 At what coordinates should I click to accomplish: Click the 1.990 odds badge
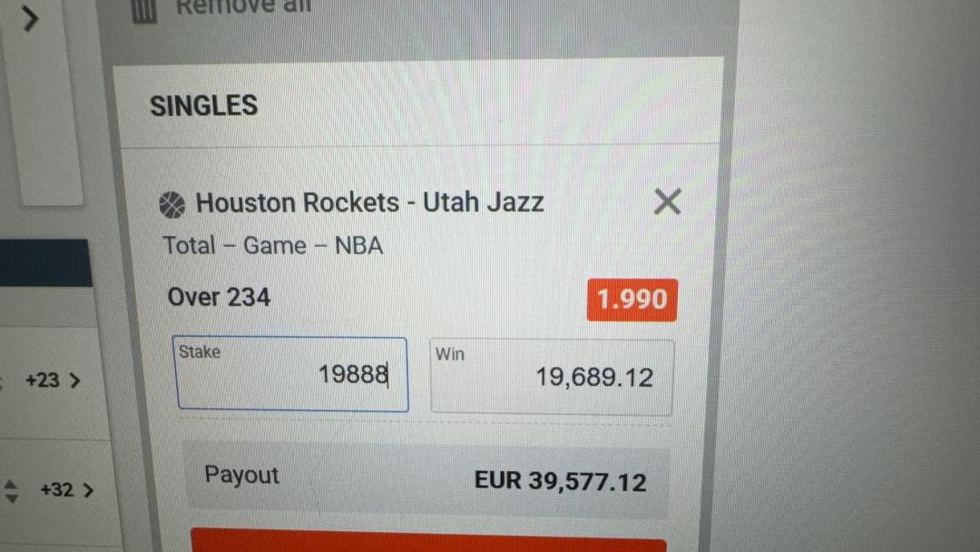click(x=632, y=301)
